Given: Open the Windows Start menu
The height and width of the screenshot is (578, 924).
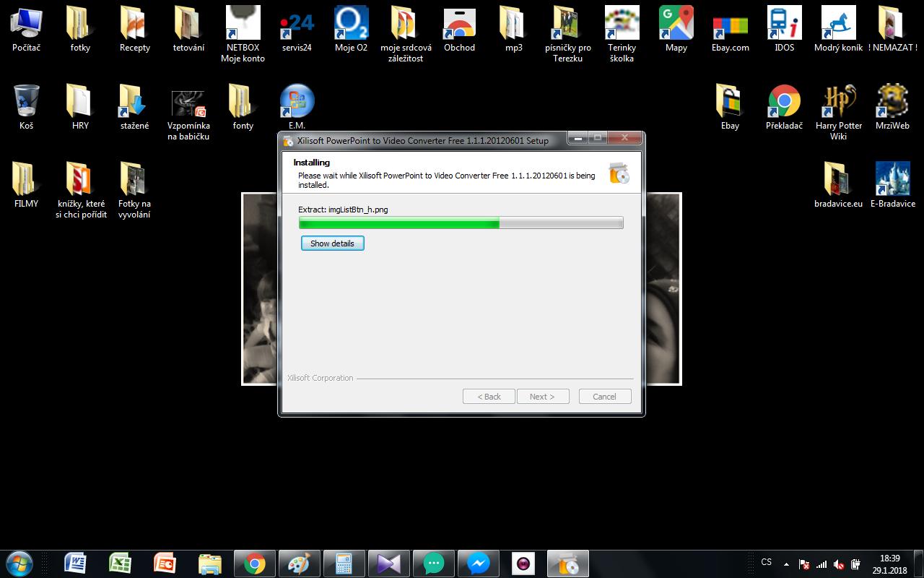Looking at the screenshot, I should [x=19, y=563].
